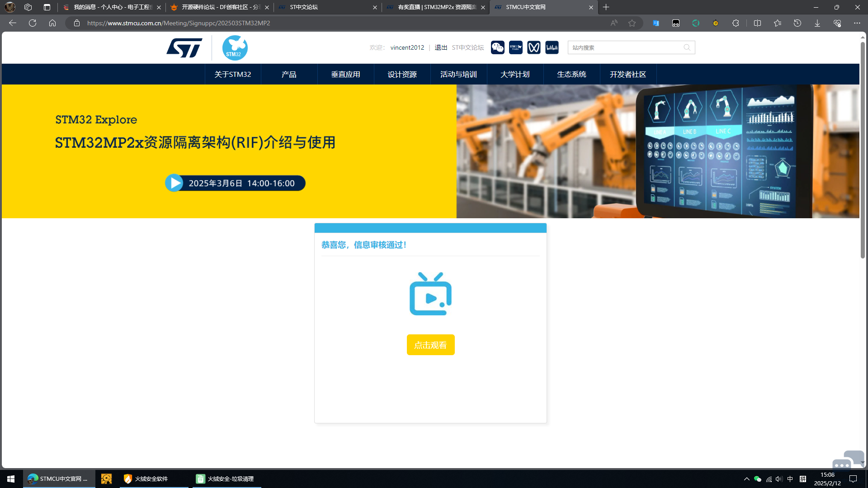This screenshot has width=868, height=488.
Task: Toggle the 中 input method indicator
Action: pos(790,479)
